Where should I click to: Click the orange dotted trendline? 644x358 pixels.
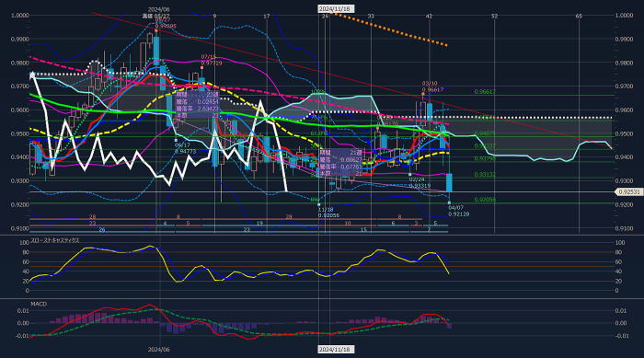point(390,30)
